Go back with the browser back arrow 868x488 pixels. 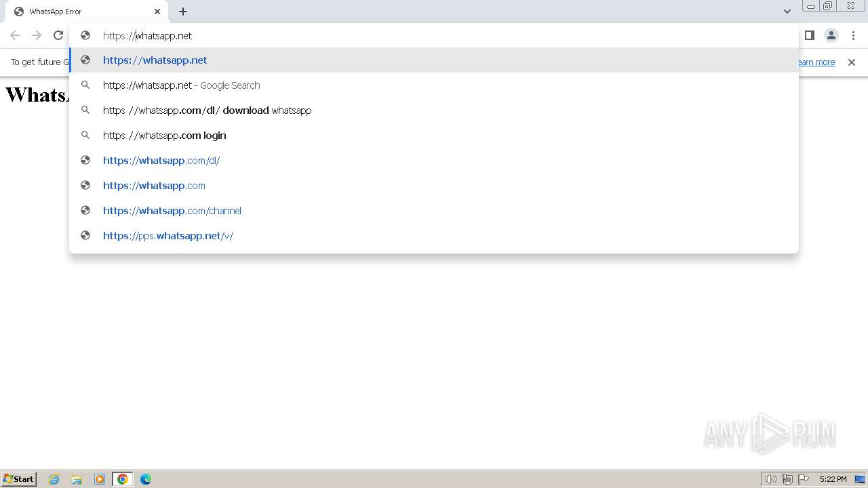[15, 35]
